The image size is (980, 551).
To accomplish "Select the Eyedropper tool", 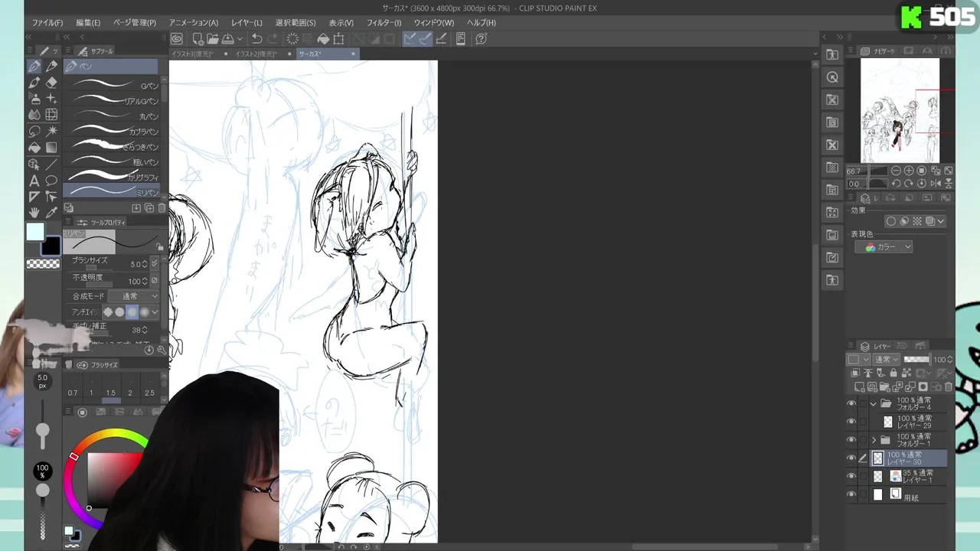I will coord(51,213).
